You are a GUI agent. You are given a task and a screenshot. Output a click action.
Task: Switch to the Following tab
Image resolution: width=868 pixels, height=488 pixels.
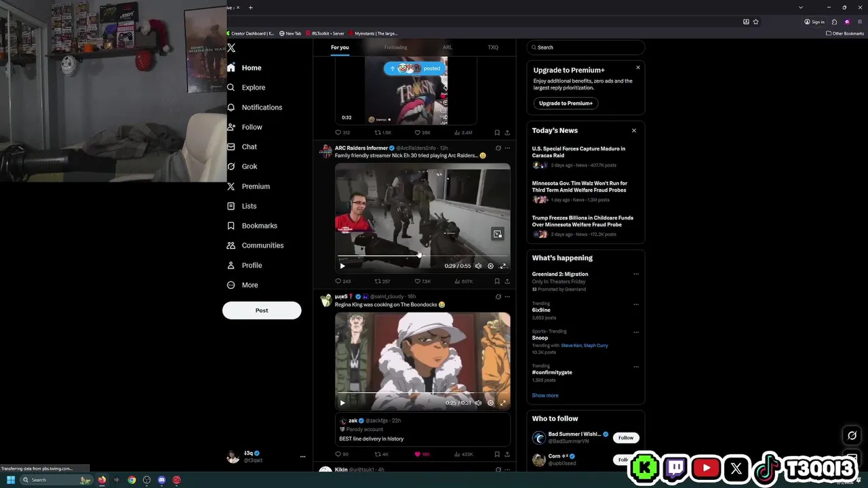(395, 47)
